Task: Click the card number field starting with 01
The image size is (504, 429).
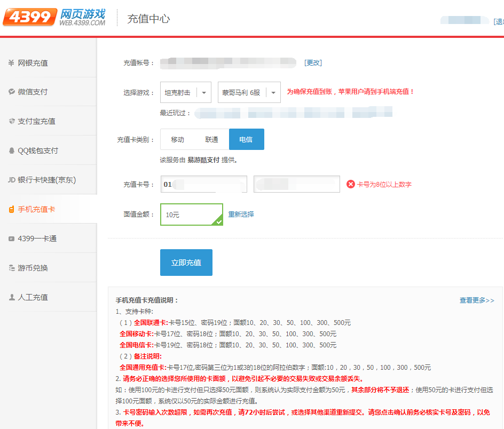Action: click(203, 184)
